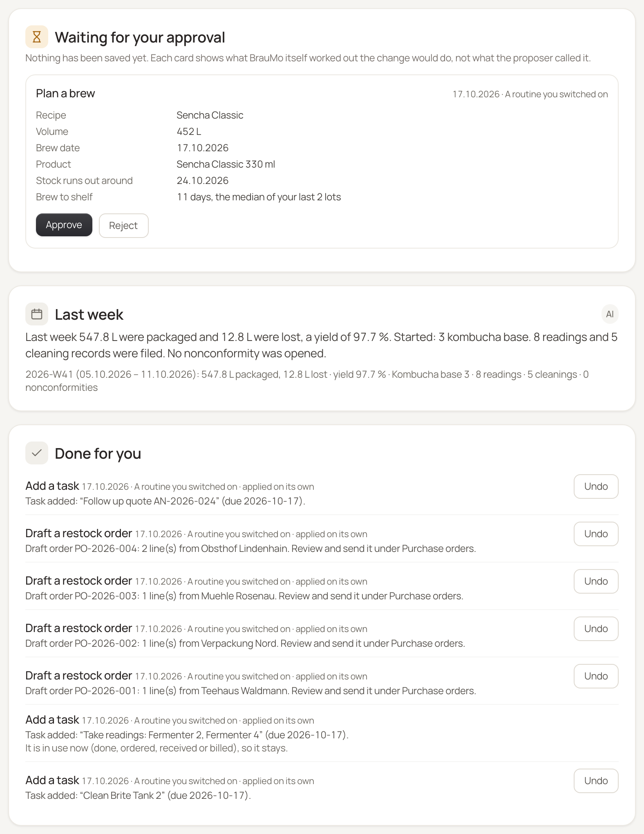The width and height of the screenshot is (644, 834).
Task: Select the Plan a brew card title
Action: click(65, 94)
